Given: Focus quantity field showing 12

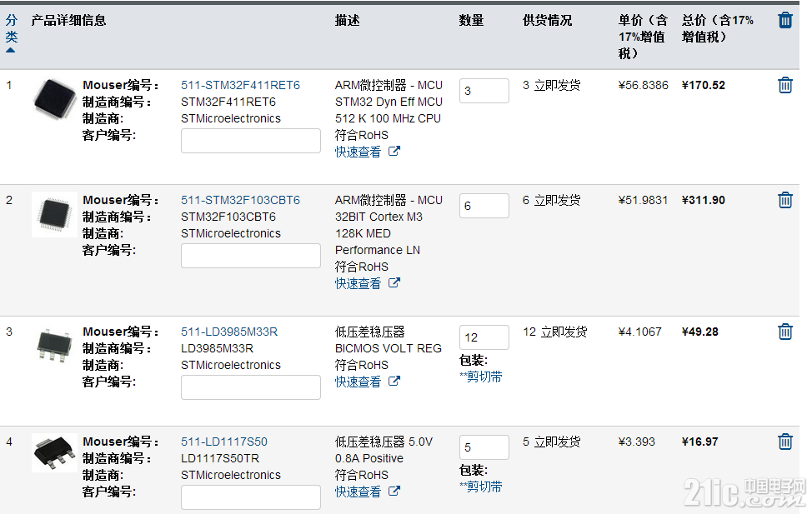Looking at the screenshot, I should coord(484,337).
